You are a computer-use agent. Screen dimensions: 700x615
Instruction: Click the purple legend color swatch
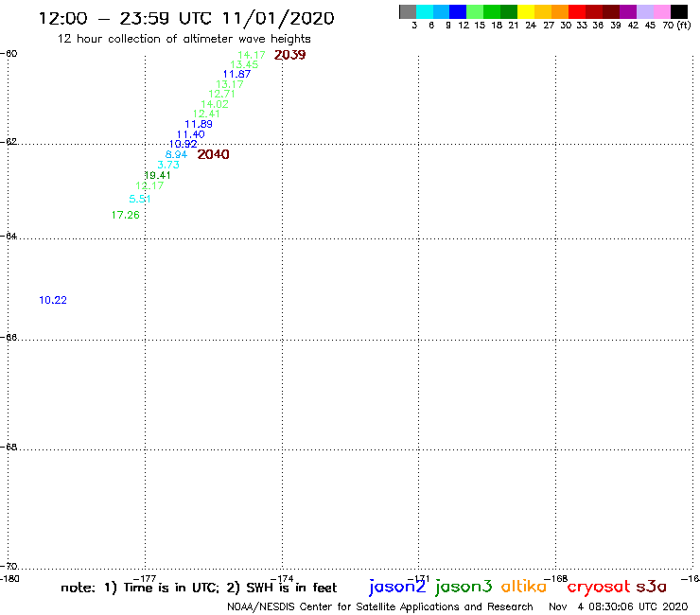628,11
